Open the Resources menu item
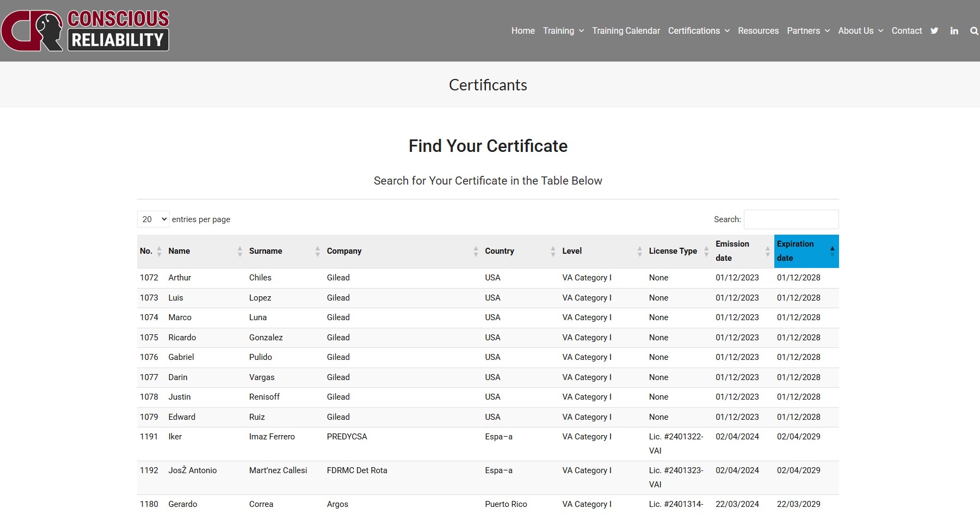Viewport: 980px width, 514px height. tap(758, 31)
